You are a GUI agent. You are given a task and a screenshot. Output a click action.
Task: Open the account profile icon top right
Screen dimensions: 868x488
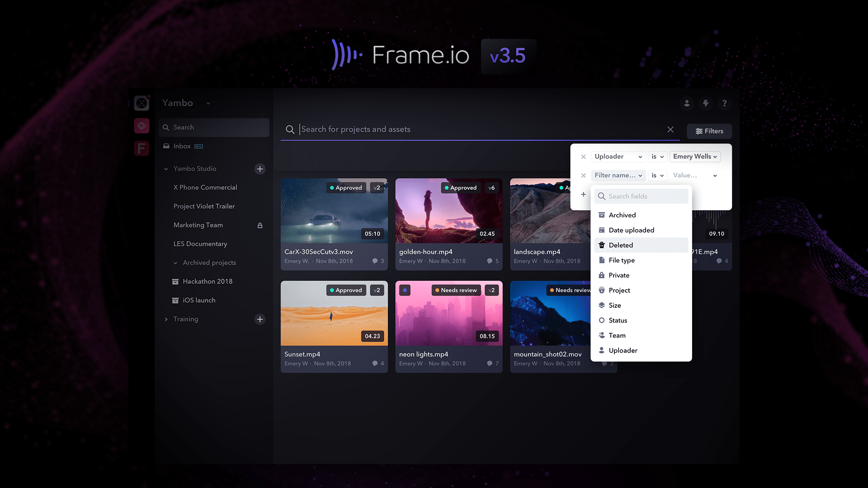tap(687, 103)
